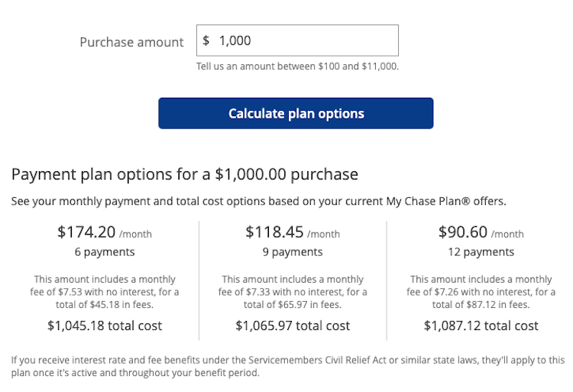Viewport: 573px width, 392px height.
Task: Click the Servicemembers Civil Relief Act footnote
Action: [288, 366]
